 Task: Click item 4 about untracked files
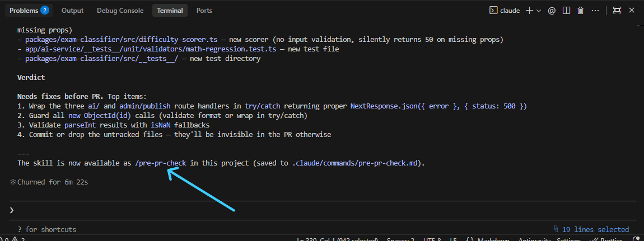(x=174, y=134)
